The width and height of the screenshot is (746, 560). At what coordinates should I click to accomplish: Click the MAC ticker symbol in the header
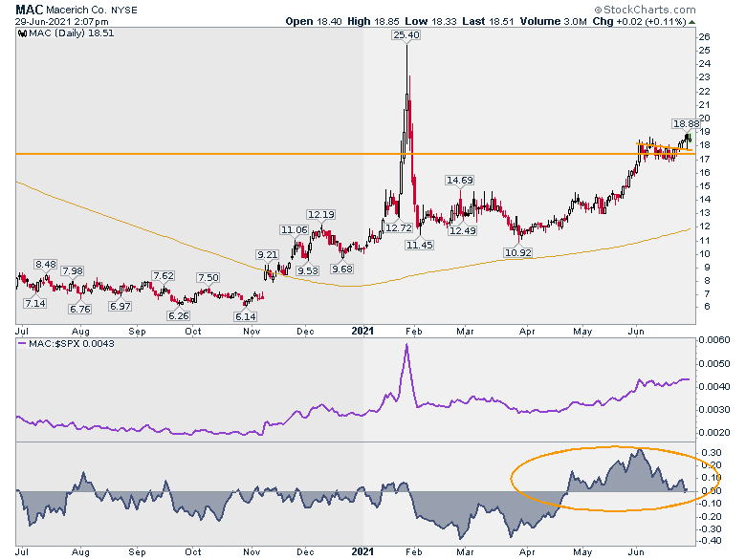coord(30,10)
